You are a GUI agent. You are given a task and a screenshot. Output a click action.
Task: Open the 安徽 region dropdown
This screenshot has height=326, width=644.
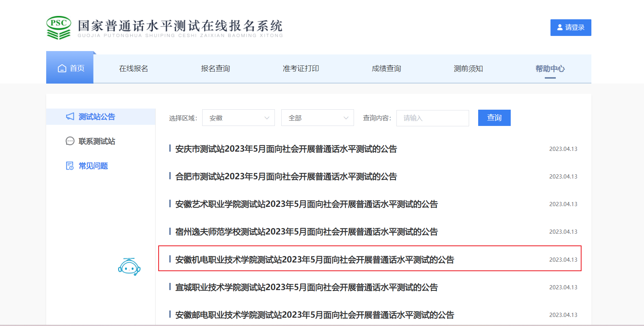[239, 118]
